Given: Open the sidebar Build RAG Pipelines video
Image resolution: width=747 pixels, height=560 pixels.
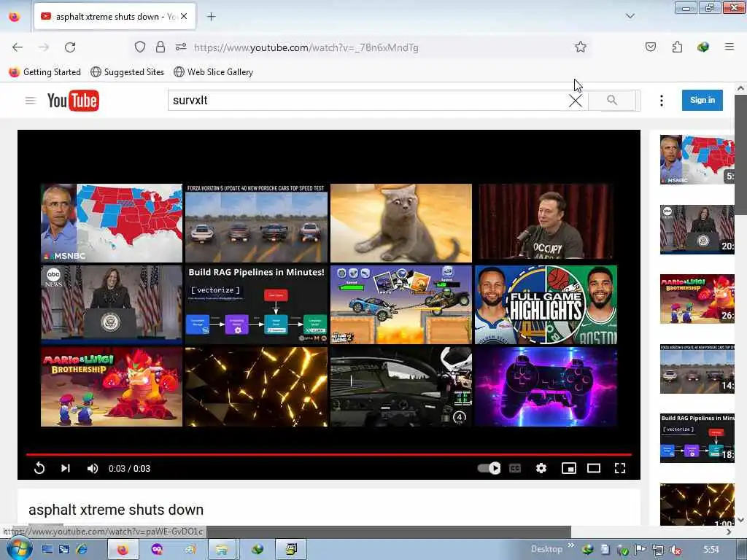Looking at the screenshot, I should tap(697, 438).
